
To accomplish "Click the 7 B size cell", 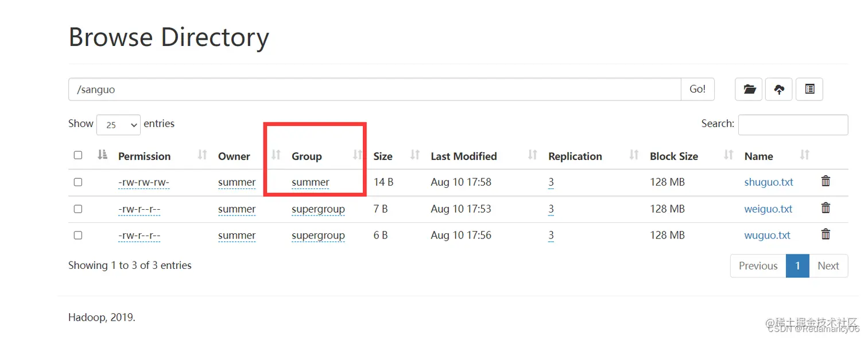I will coord(381,209).
